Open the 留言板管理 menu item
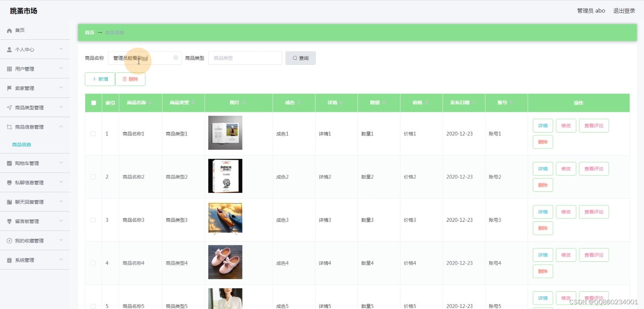 click(x=35, y=221)
